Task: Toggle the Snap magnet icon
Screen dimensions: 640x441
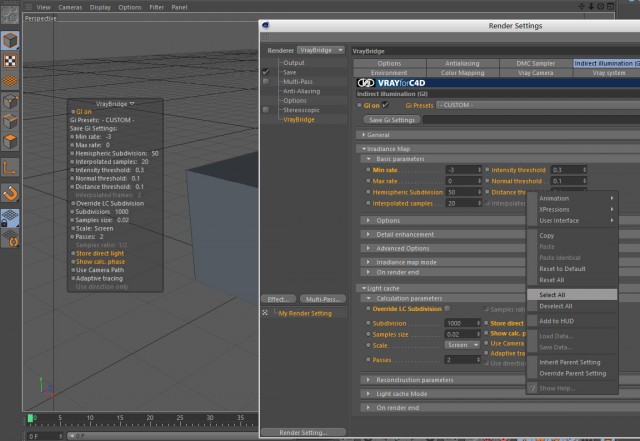Action: [10, 193]
